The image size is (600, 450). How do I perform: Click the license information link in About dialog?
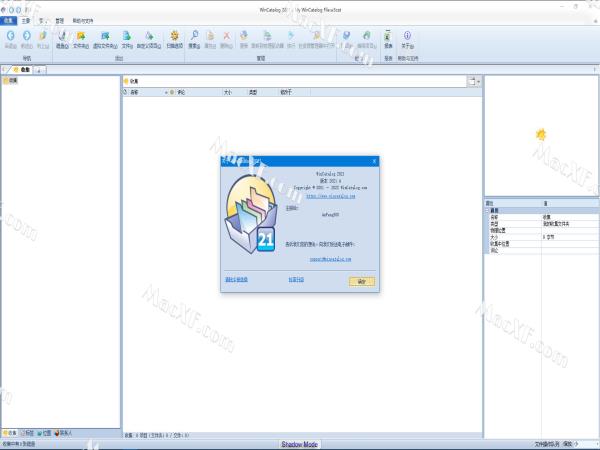236,280
